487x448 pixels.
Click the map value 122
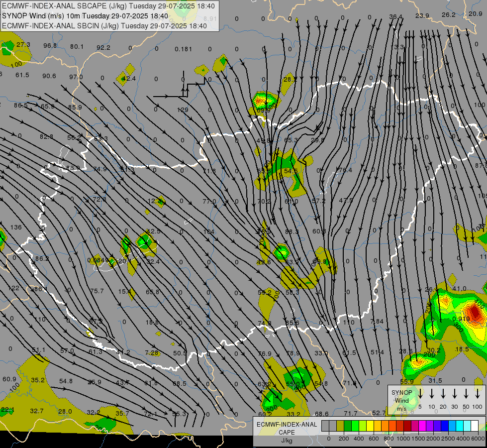[x=13, y=288]
